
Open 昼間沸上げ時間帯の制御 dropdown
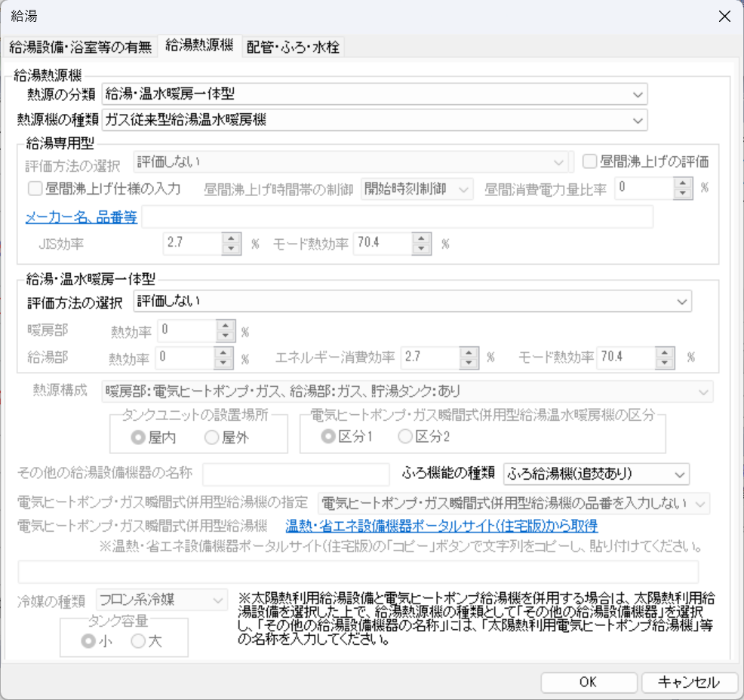point(417,189)
